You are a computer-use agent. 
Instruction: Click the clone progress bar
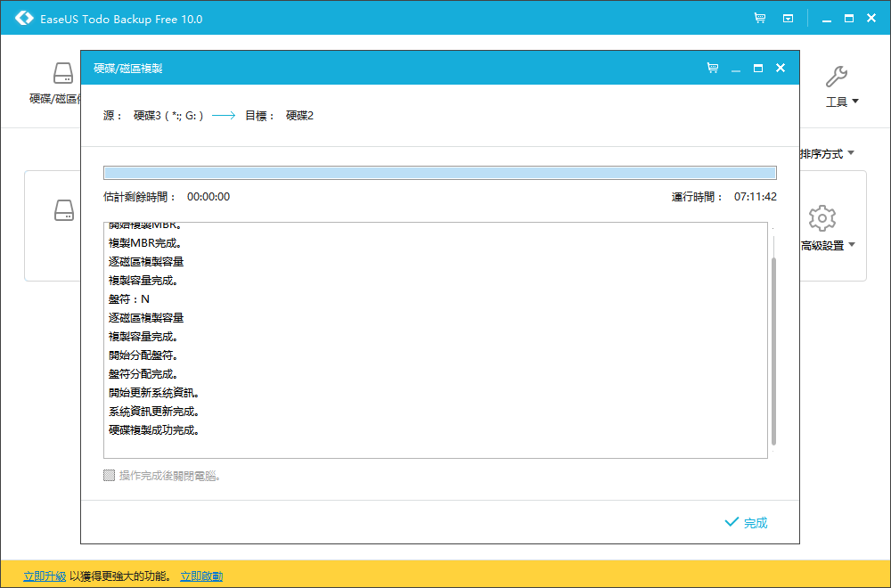[x=440, y=173]
